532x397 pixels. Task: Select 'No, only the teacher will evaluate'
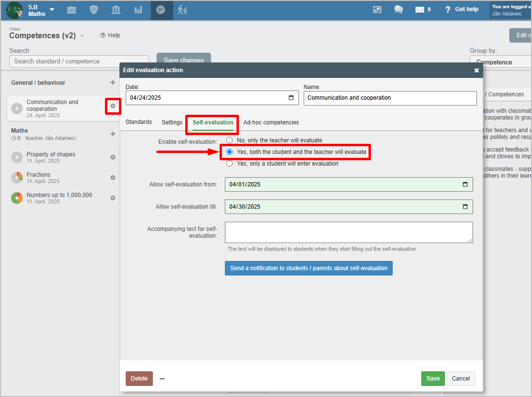230,140
